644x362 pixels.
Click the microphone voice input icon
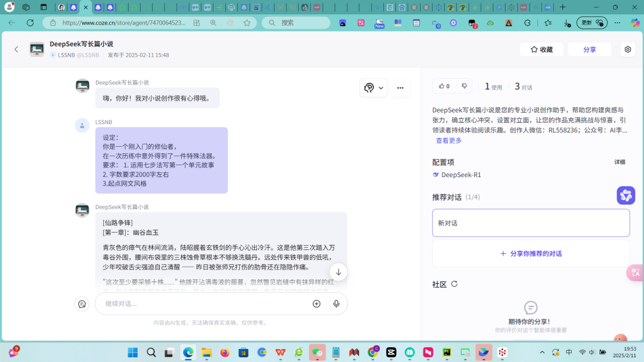click(336, 304)
